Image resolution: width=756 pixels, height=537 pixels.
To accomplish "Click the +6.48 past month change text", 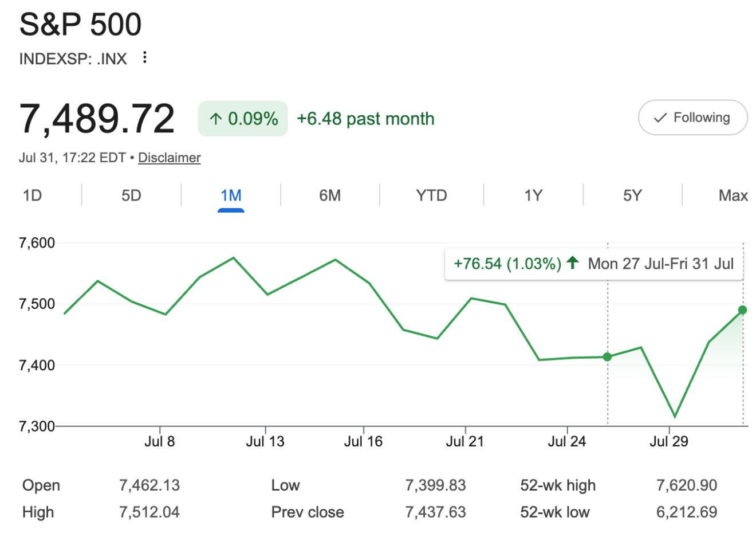I will (365, 119).
